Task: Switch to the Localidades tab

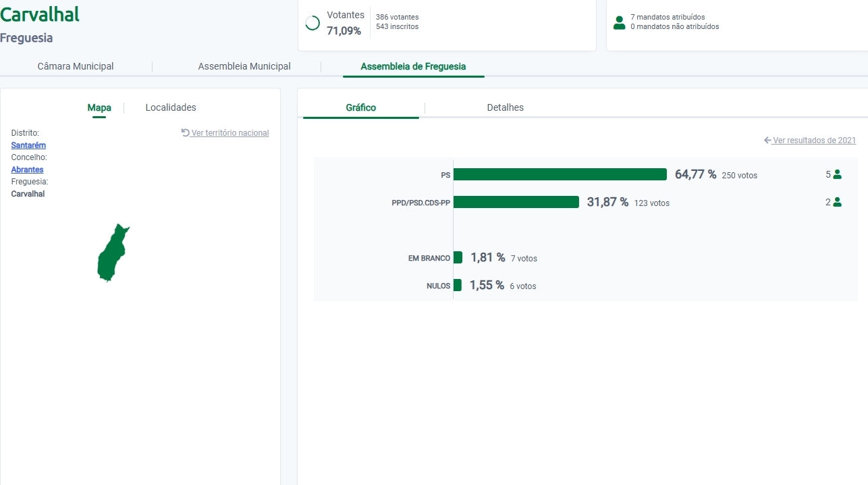Action: pyautogui.click(x=171, y=108)
